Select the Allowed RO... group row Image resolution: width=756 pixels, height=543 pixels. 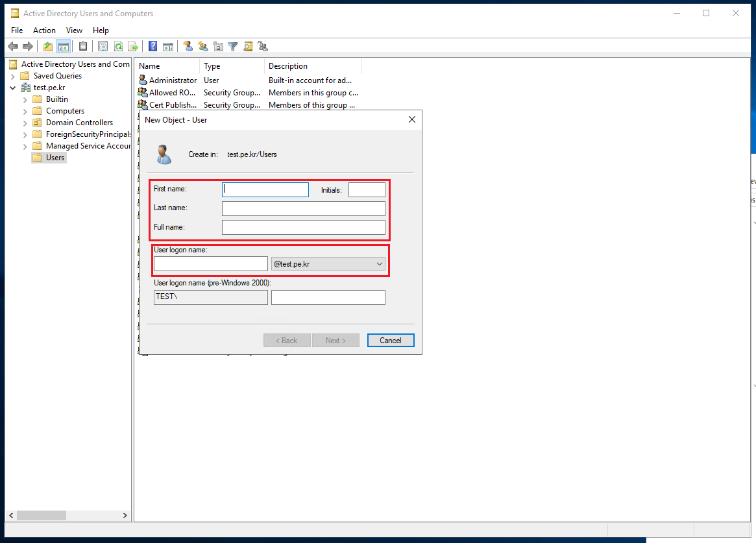(249, 93)
